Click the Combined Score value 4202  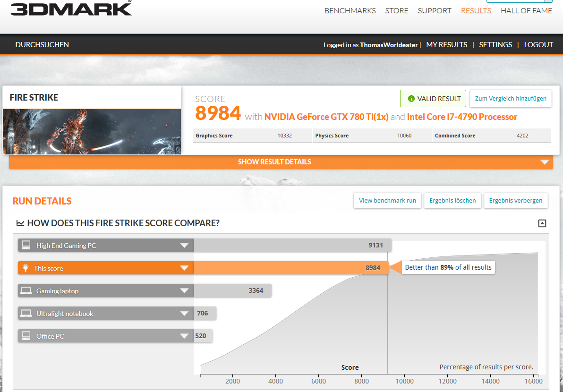522,136
